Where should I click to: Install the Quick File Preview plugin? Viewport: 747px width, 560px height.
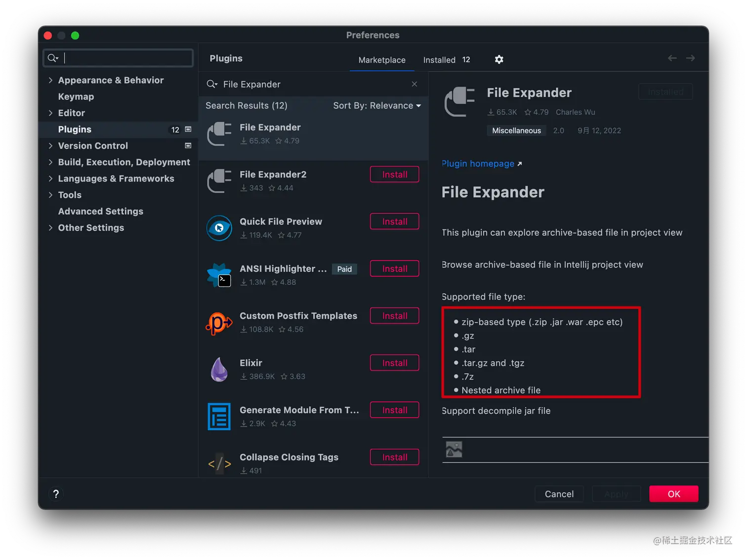pos(395,221)
